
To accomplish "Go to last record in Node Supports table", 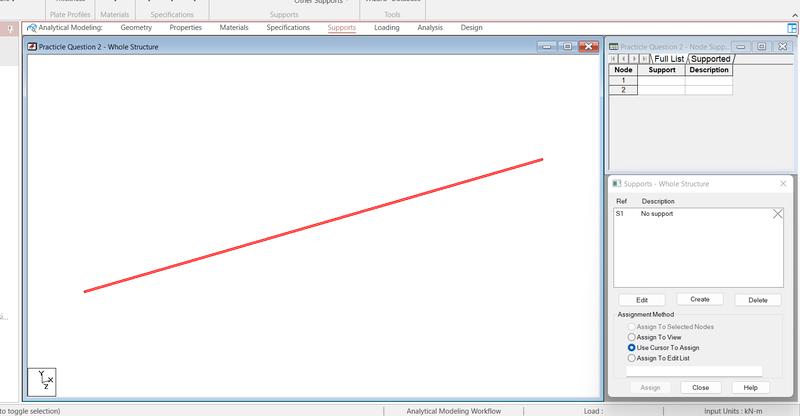I will tap(644, 59).
